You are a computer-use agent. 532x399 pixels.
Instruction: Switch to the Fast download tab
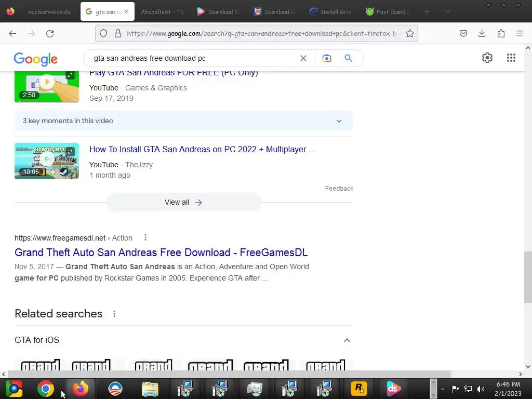point(388,12)
